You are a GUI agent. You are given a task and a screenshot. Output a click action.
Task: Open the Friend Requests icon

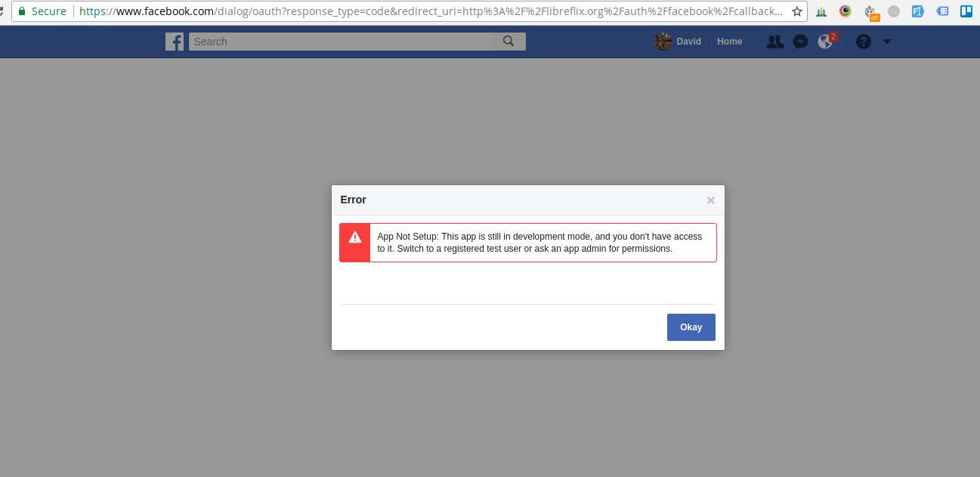[x=775, y=42]
